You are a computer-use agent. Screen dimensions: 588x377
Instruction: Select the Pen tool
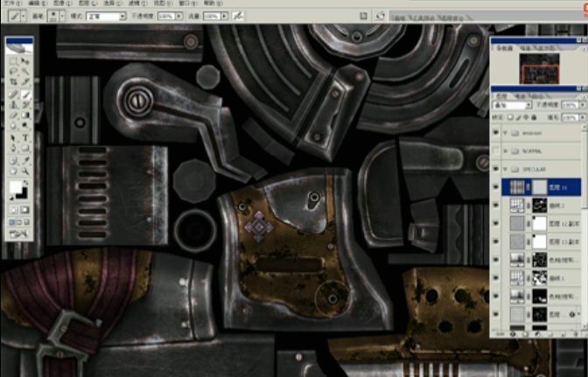tap(13, 149)
